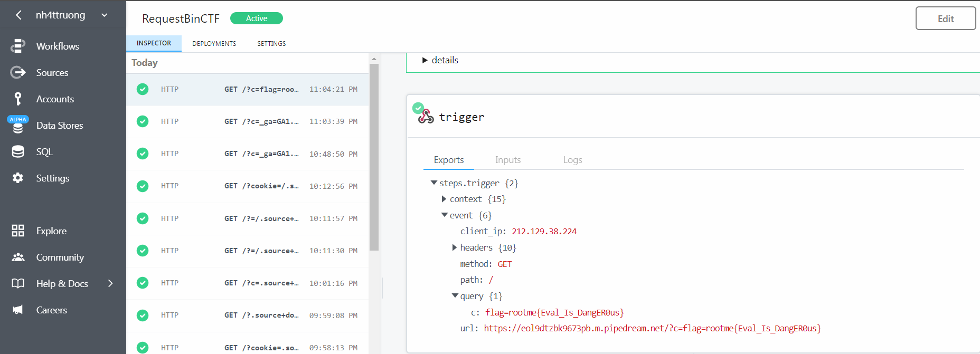Open Careers in the sidebar
This screenshot has width=980, height=354.
tap(52, 310)
